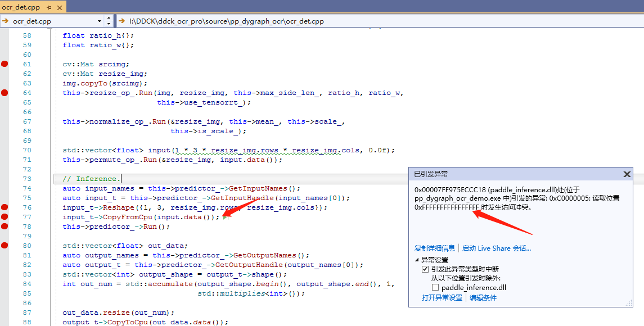Click the '// Inference.' comment line
Viewport: 644px width, 326px height.
pos(92,179)
